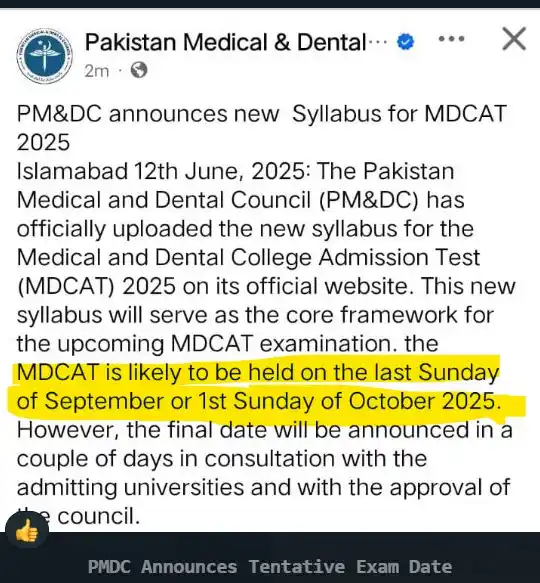Click the highlighted "MDCAT is likely to be held" line
This screenshot has height=583, width=540.
click(x=258, y=372)
